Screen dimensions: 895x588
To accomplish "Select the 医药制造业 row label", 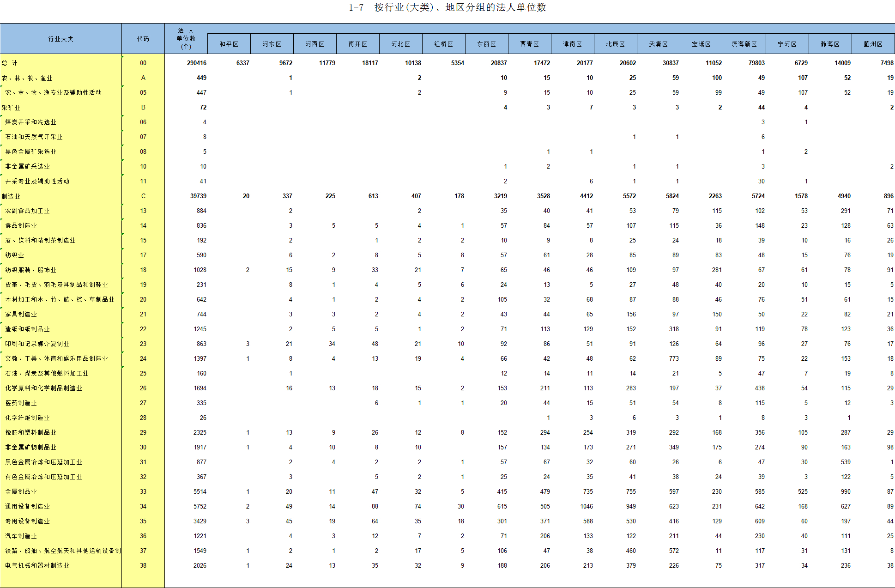I will point(21,403).
